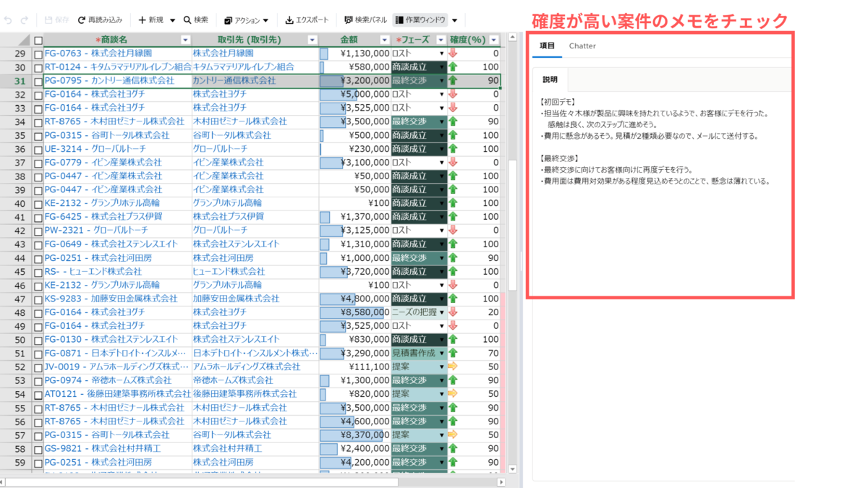Click the 再読み込み reload icon
The image size is (868, 488).
tap(82, 20)
